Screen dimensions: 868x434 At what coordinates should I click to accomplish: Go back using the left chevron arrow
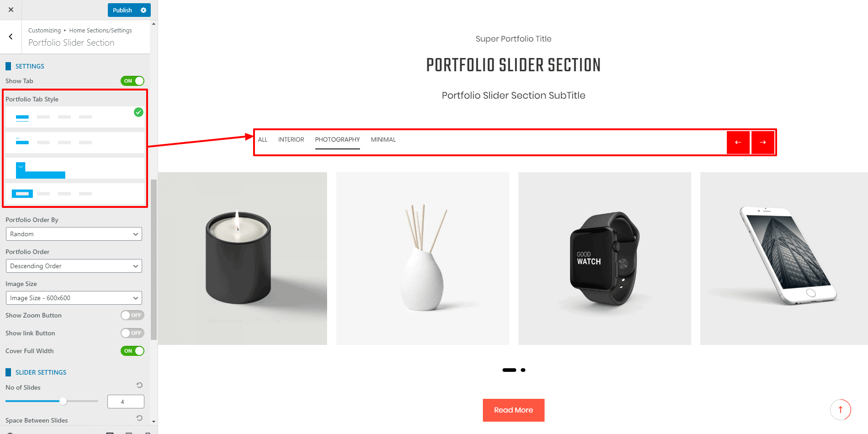click(11, 37)
